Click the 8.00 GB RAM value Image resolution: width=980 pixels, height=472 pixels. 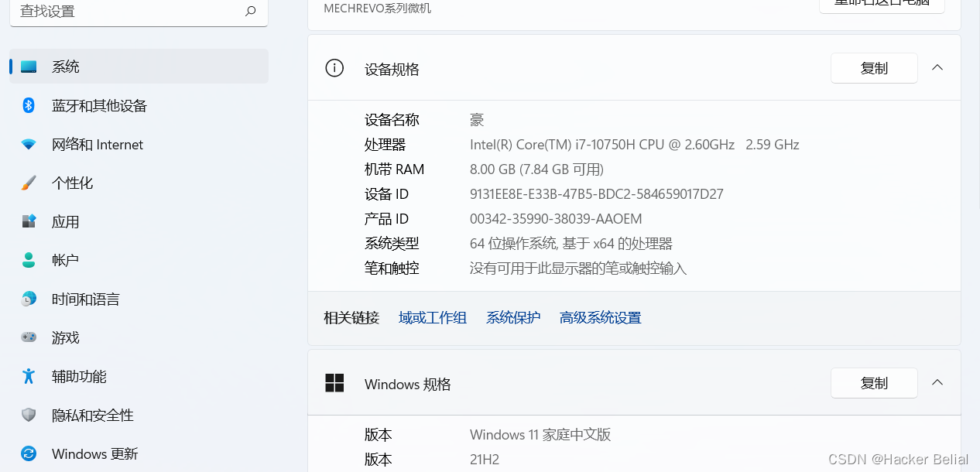536,169
